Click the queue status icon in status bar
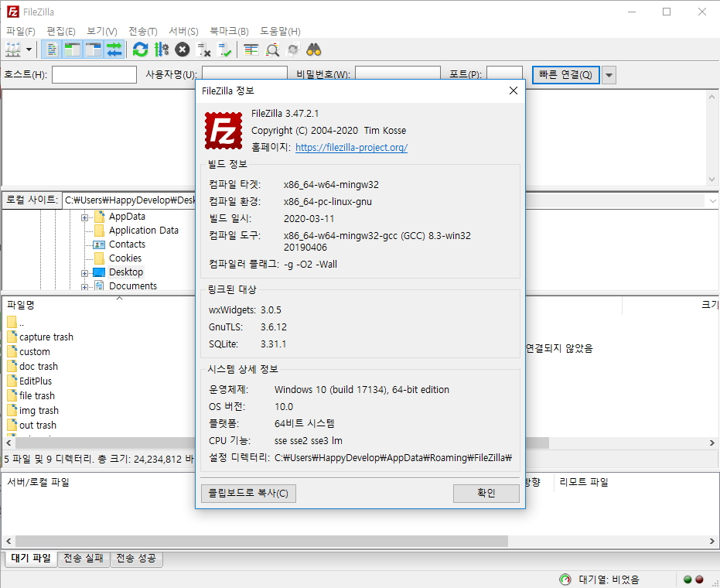Screen dimensions: 720x588 (565, 579)
